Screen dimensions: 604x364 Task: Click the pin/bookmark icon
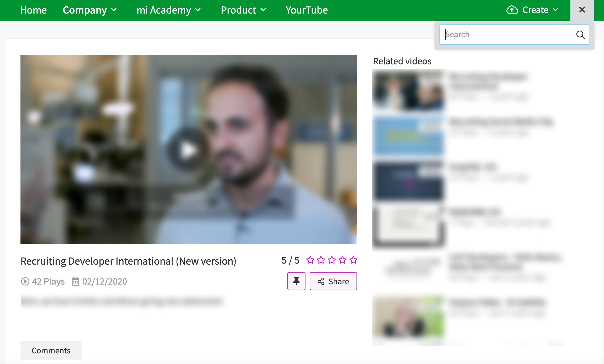(x=296, y=281)
